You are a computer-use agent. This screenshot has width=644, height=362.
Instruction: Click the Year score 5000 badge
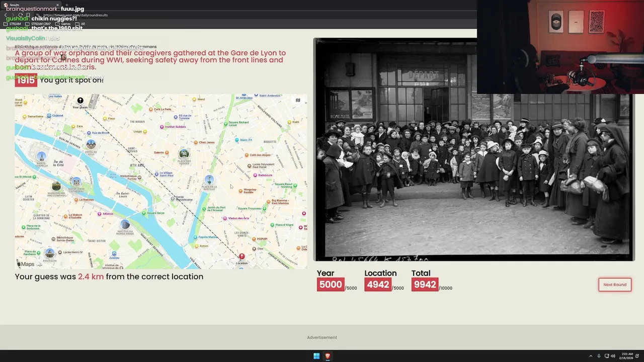pyautogui.click(x=331, y=285)
